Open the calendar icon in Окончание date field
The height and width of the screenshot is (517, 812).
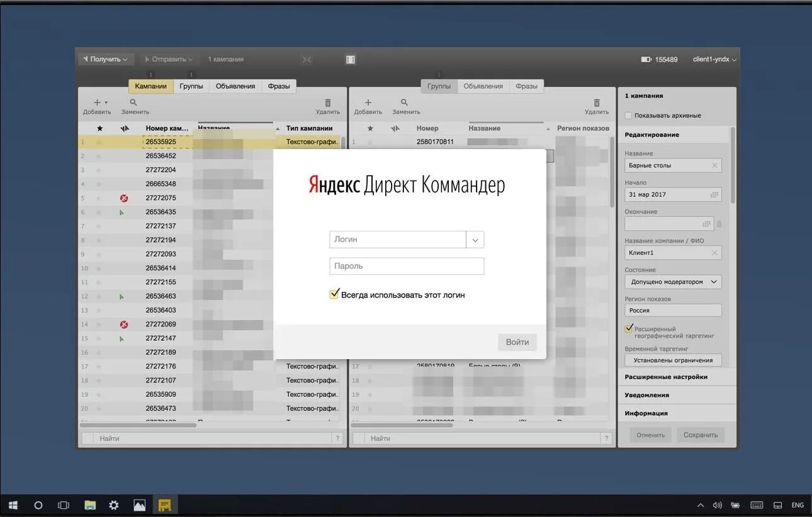coord(706,224)
